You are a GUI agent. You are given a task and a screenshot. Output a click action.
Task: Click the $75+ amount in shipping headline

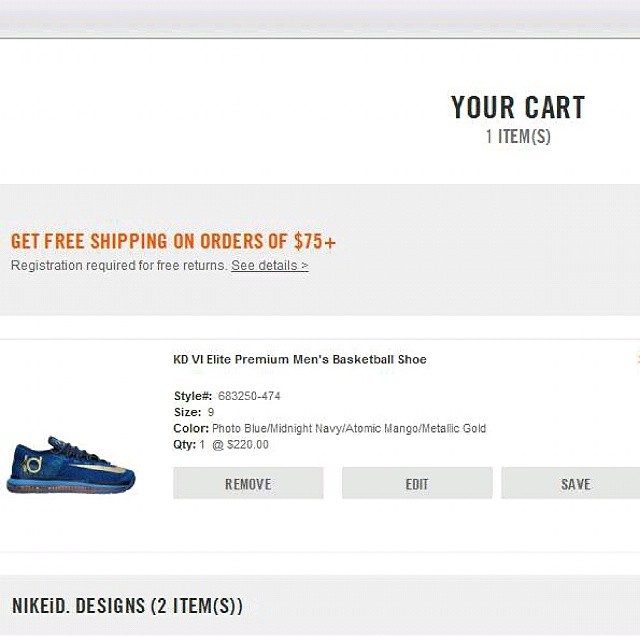coord(314,242)
